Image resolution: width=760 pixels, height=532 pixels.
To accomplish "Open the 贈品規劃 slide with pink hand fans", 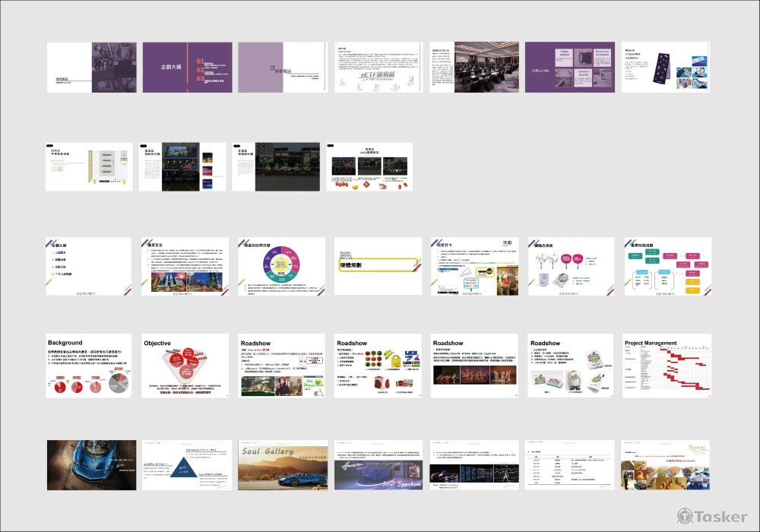I will [x=571, y=266].
